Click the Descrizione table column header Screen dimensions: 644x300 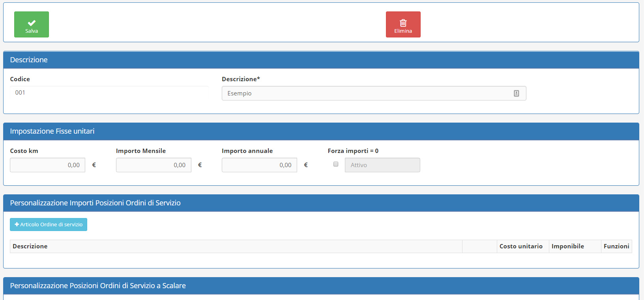(x=30, y=246)
